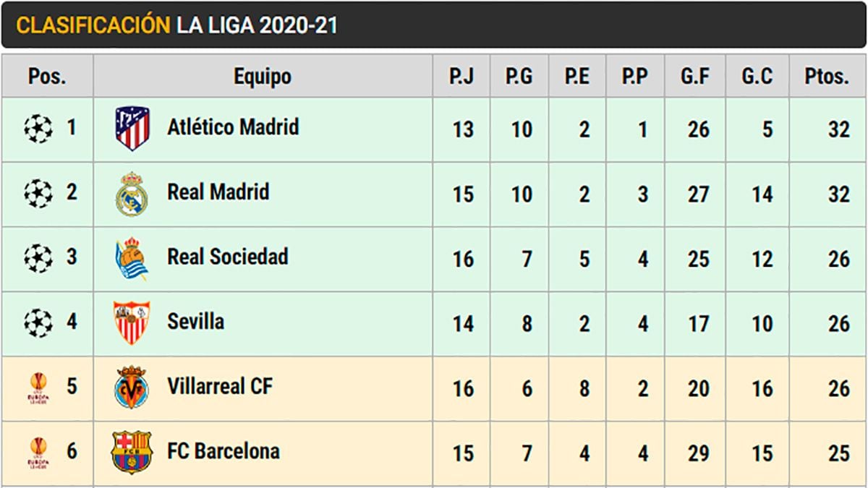Click the Clasificación La Liga 2020-21 title
The width and height of the screenshot is (868, 488).
[176, 26]
